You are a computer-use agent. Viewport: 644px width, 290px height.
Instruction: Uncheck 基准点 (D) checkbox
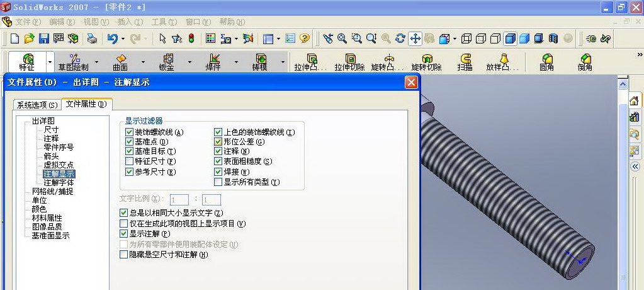pyautogui.click(x=130, y=141)
